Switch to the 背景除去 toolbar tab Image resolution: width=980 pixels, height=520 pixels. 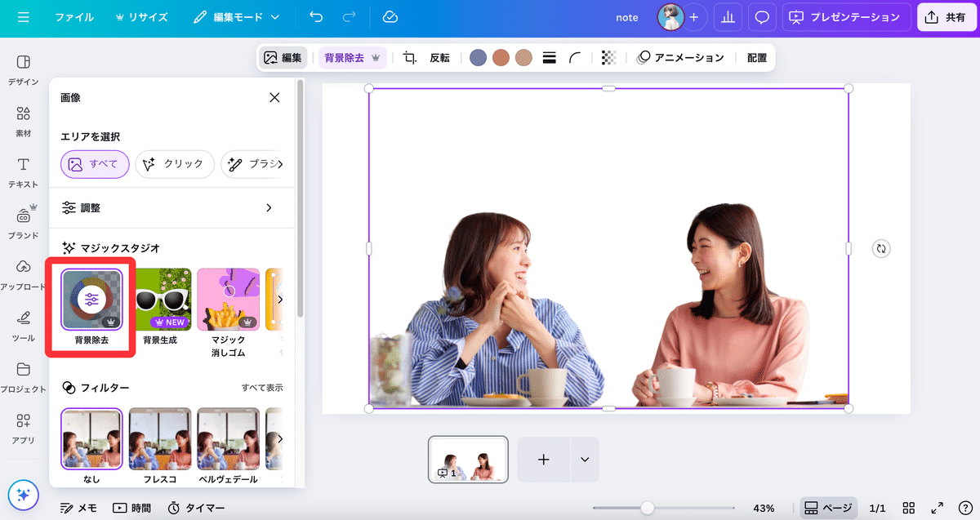344,57
